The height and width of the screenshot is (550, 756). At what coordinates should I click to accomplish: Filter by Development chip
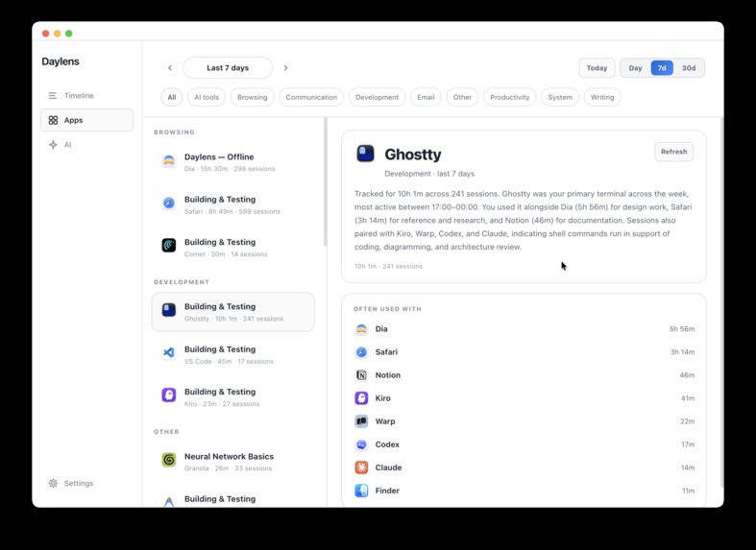[x=377, y=97]
